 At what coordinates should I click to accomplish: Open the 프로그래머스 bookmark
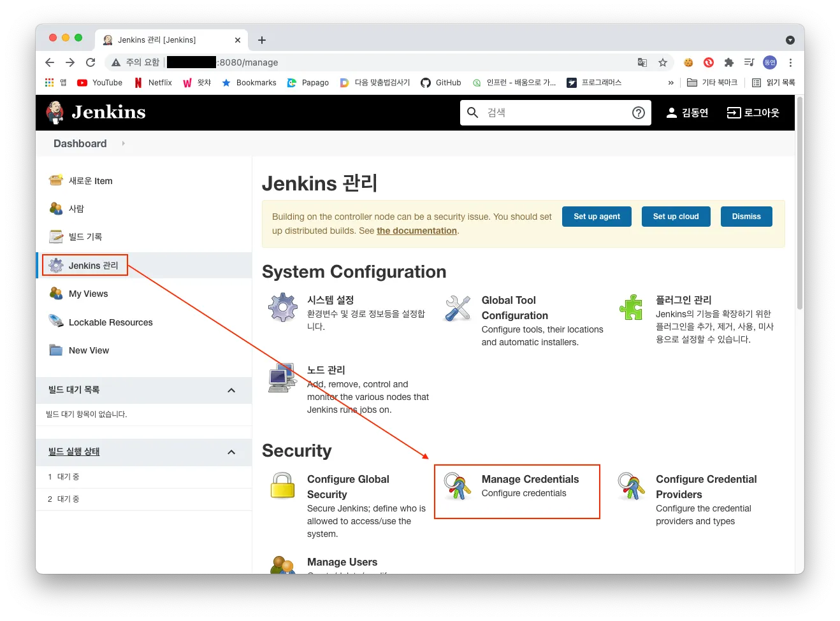(594, 83)
